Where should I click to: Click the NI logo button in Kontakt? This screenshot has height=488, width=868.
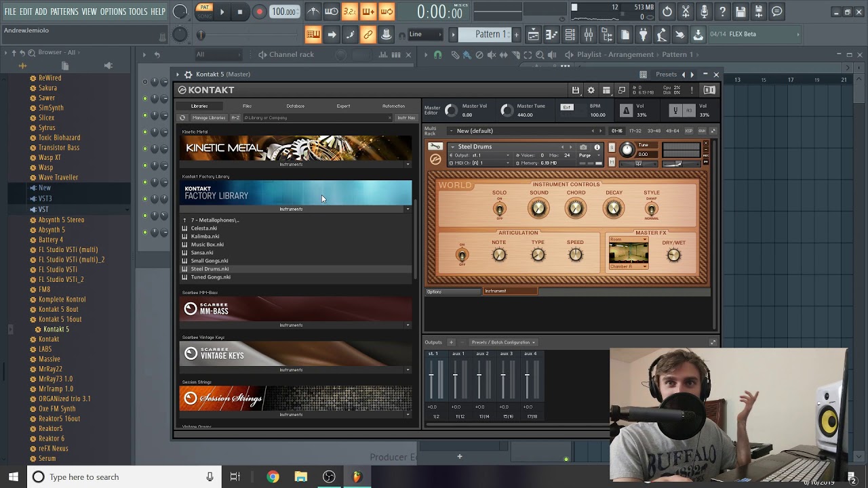click(709, 90)
